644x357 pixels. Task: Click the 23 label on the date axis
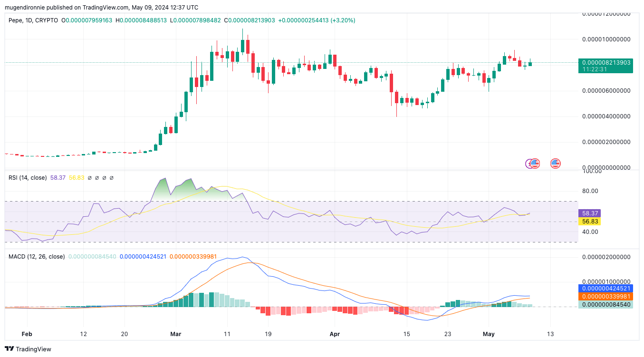[448, 334]
